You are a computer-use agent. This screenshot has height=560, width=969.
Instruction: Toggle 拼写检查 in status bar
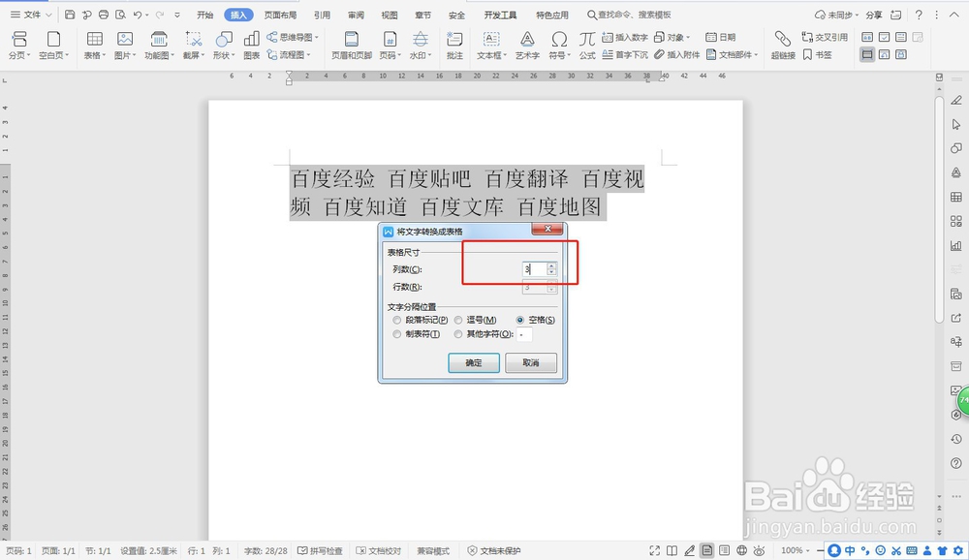pos(320,550)
